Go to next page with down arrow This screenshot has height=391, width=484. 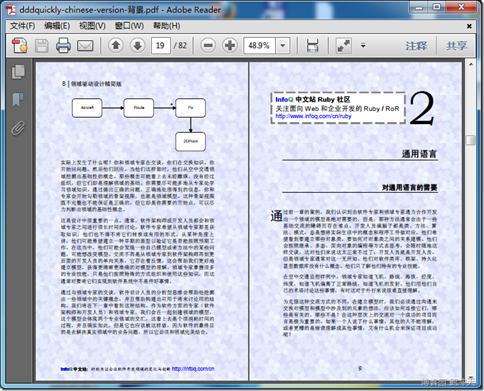[138, 45]
